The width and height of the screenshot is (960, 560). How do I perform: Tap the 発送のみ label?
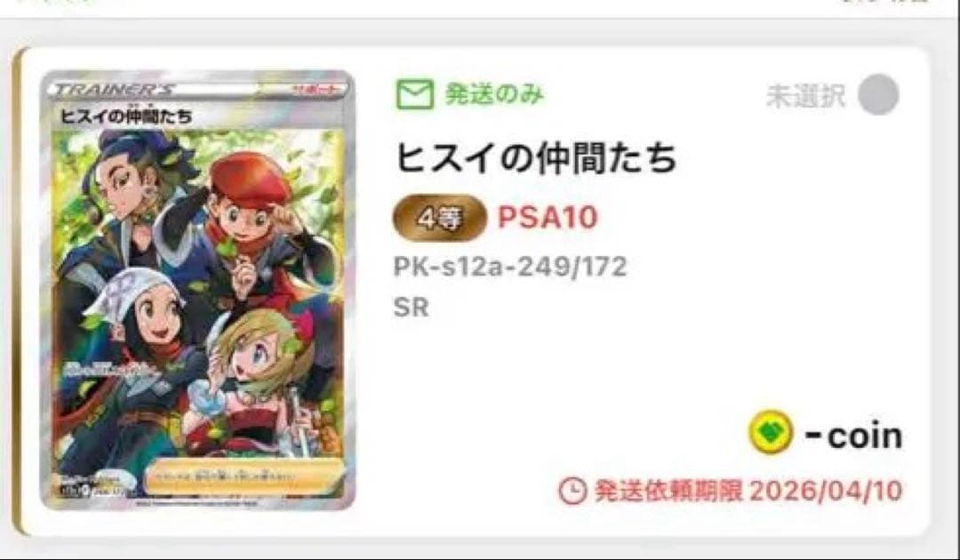coord(493,94)
